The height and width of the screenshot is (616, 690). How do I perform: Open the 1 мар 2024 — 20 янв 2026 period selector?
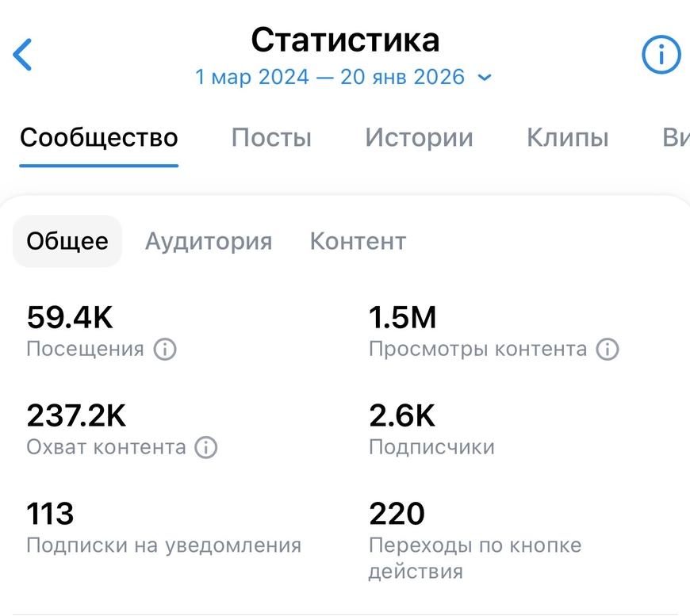pos(330,77)
